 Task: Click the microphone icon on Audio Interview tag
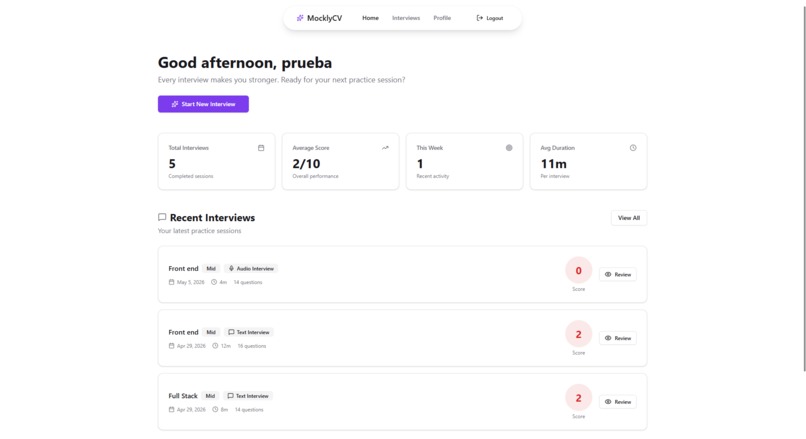231,268
